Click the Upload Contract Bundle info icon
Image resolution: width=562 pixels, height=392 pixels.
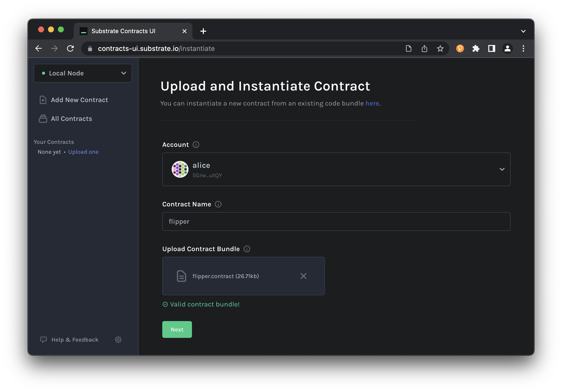pyautogui.click(x=247, y=249)
